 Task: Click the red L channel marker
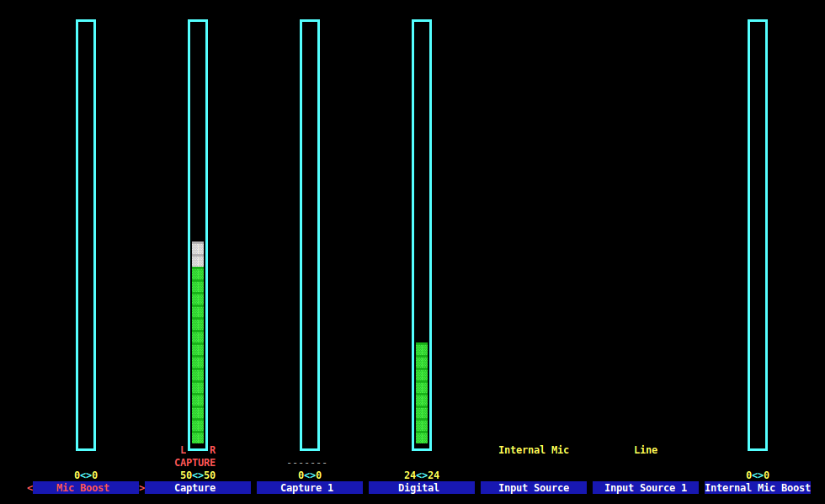(x=184, y=450)
